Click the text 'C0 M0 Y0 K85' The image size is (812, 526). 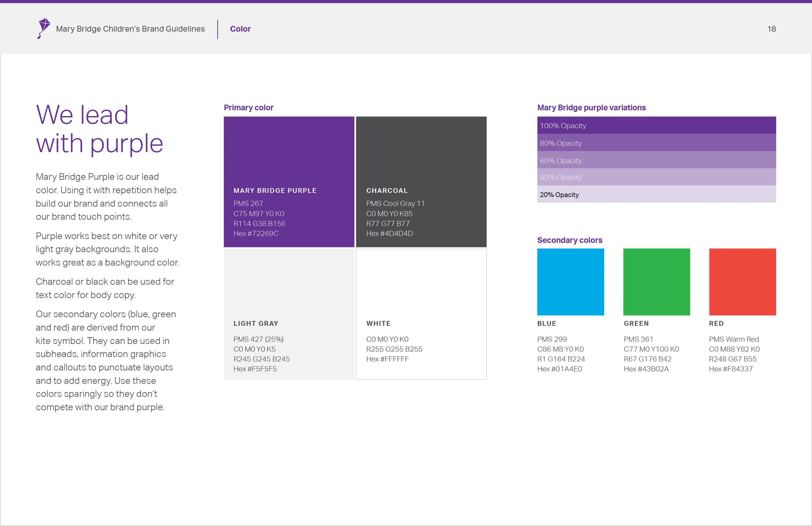(389, 214)
